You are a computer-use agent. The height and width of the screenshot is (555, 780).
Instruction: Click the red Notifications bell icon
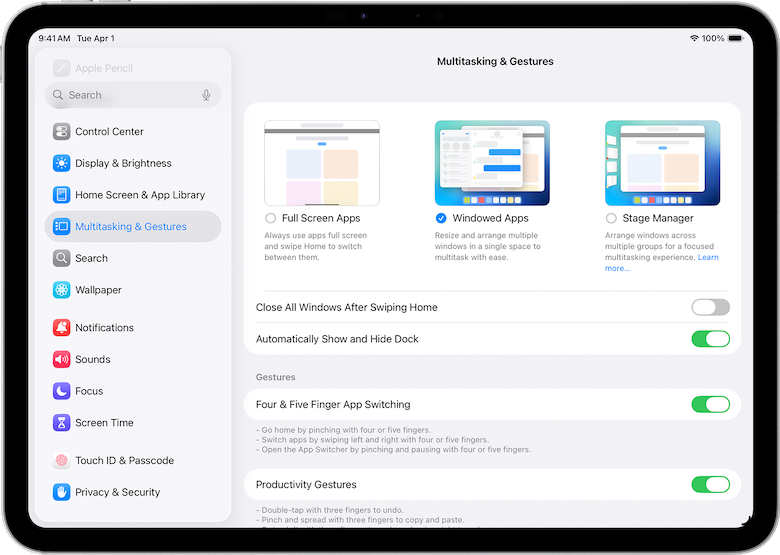pos(62,328)
